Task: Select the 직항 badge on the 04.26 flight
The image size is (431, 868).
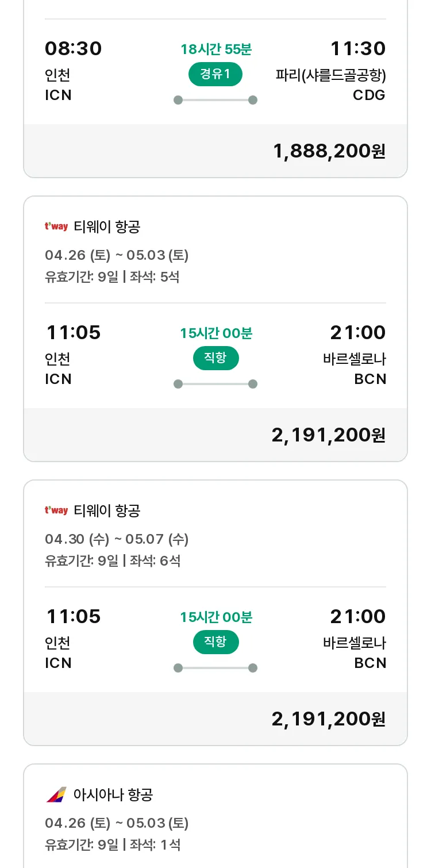Action: pyautogui.click(x=215, y=358)
